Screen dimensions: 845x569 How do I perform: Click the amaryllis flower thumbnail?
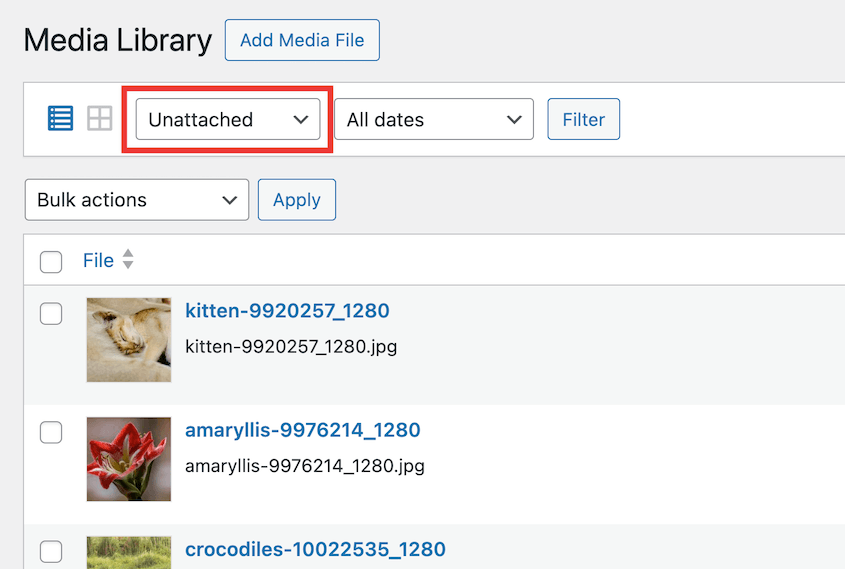pos(128,458)
